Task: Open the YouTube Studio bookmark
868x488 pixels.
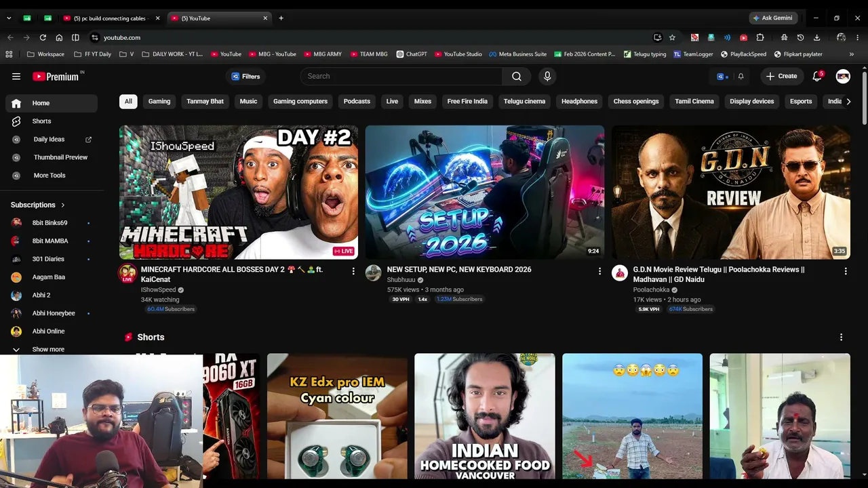Action: (x=458, y=54)
